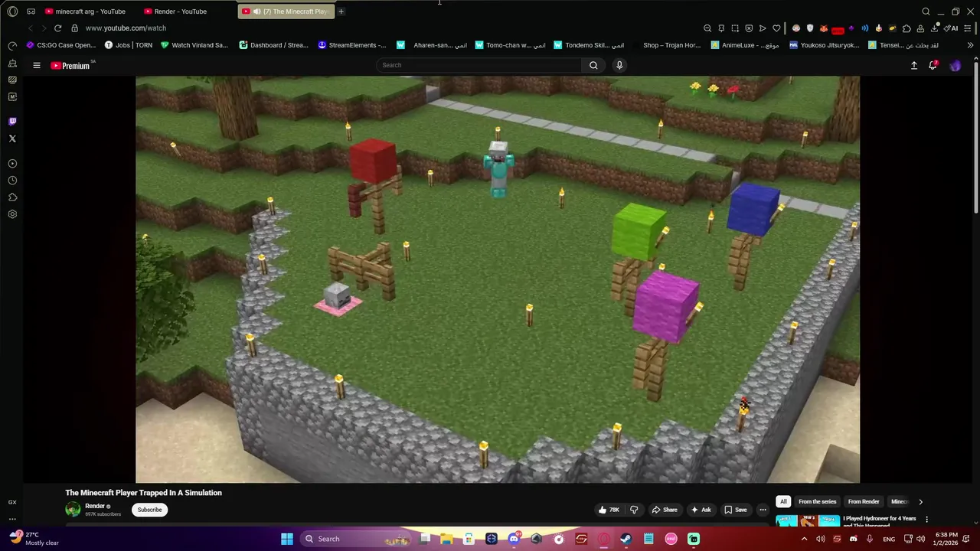Open 'CS:GO Case Open...' bookmark
Image resolution: width=980 pixels, height=551 pixels.
click(60, 45)
